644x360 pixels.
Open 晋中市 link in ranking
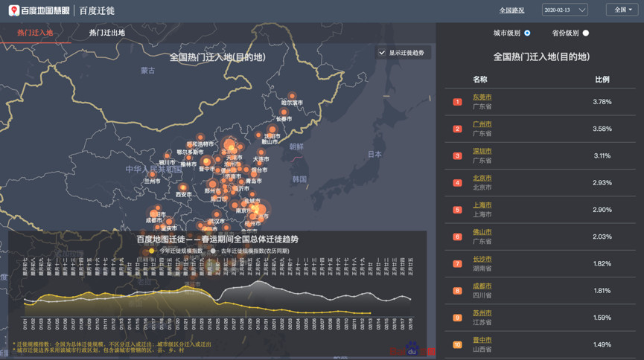pos(482,340)
